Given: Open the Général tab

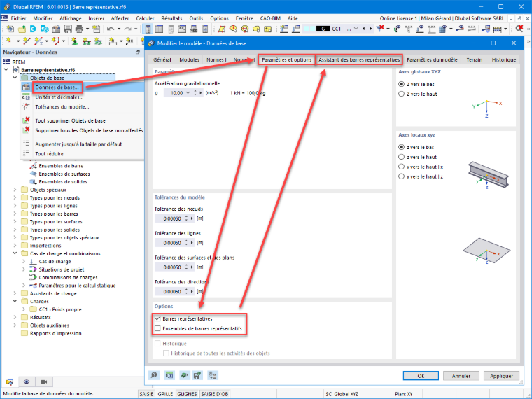Looking at the screenshot, I should tap(162, 59).
